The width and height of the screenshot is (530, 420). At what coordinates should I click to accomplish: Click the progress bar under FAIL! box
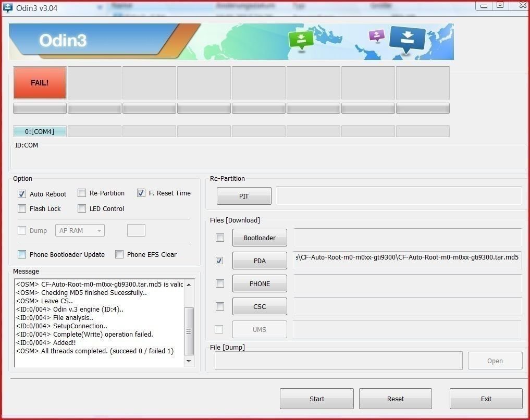(40, 108)
